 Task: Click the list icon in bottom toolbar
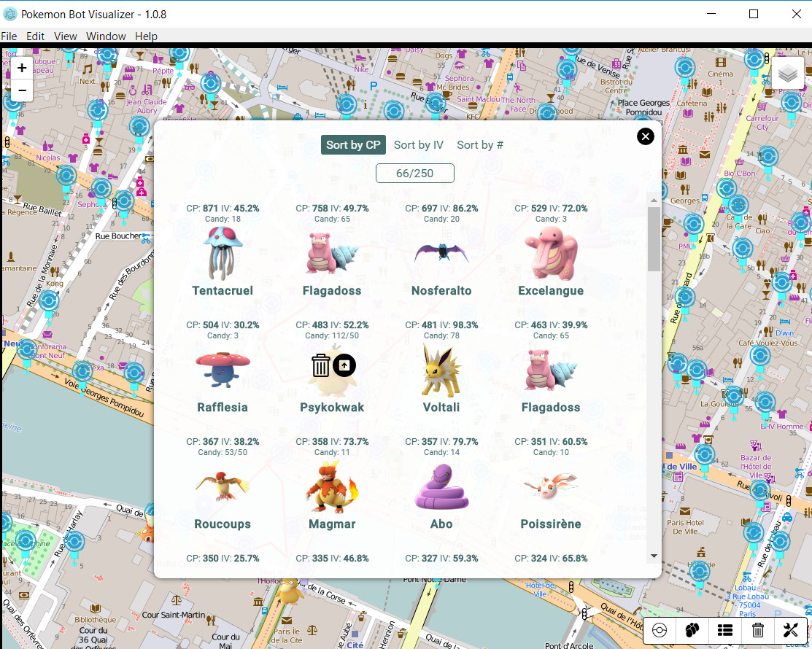coord(725,630)
